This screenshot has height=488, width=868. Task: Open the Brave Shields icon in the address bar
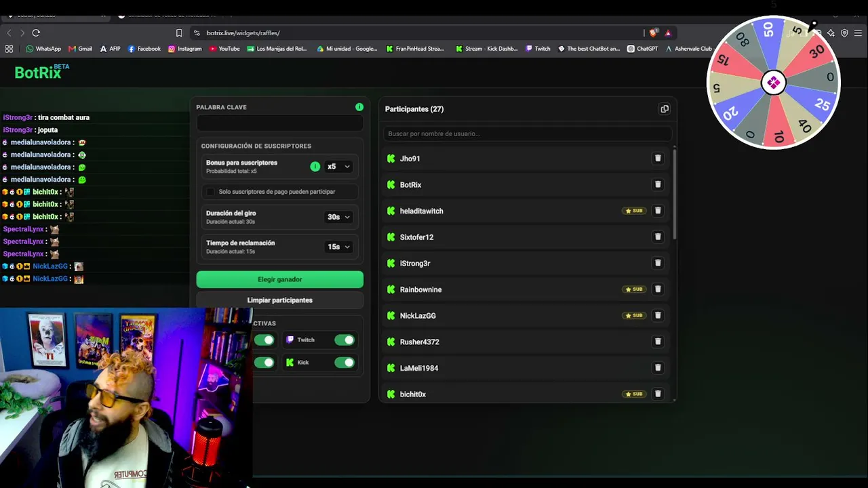tap(653, 33)
